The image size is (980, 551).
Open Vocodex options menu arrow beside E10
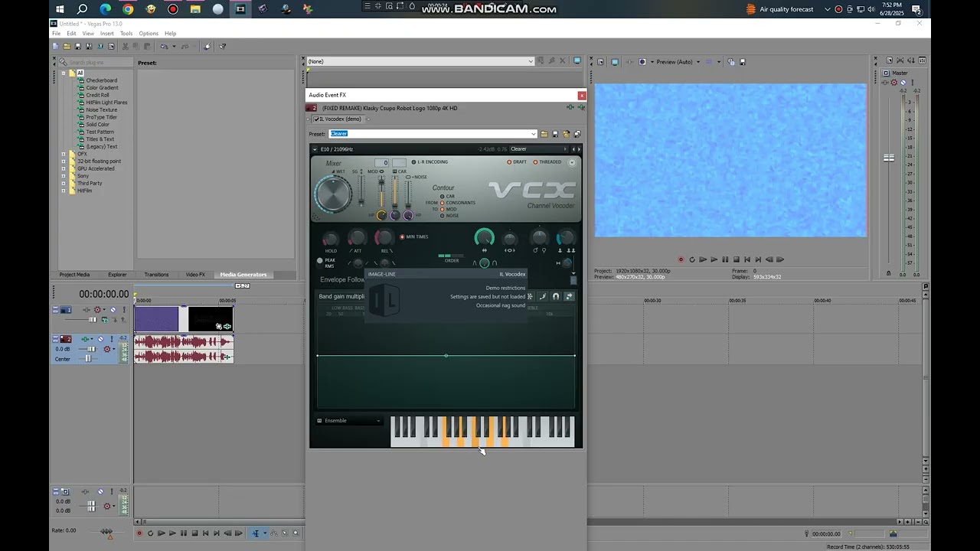click(x=315, y=149)
